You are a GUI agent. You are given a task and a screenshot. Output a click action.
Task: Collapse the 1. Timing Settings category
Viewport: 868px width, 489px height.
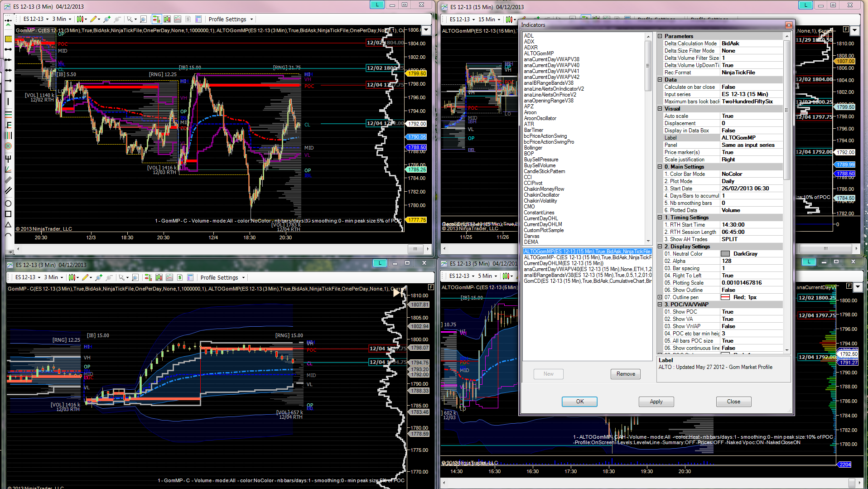pyautogui.click(x=660, y=218)
